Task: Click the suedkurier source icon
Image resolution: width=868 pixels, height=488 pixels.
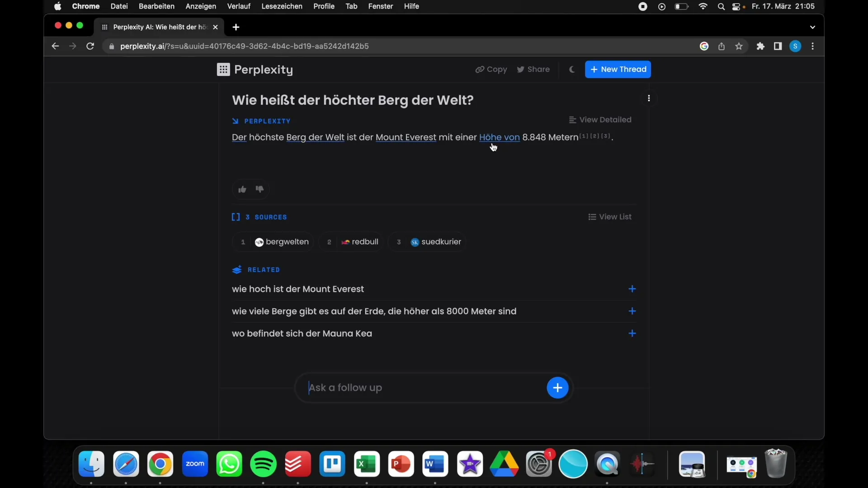Action: click(x=415, y=241)
